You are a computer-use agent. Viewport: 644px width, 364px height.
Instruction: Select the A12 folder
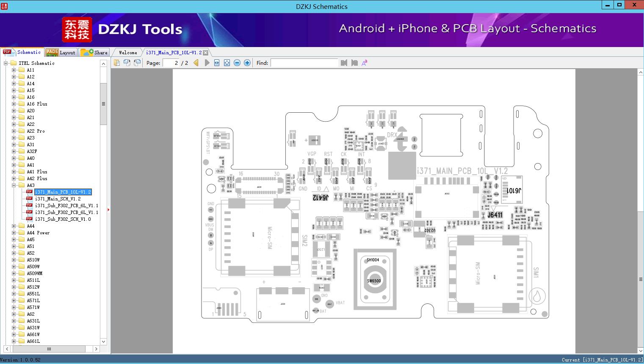[30, 77]
